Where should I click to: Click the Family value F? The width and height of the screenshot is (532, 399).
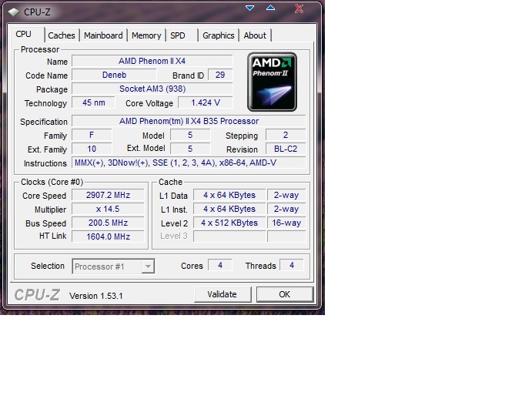pyautogui.click(x=92, y=135)
